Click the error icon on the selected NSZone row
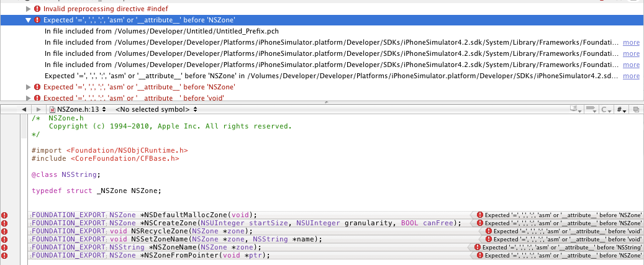644x265 pixels. [x=37, y=20]
